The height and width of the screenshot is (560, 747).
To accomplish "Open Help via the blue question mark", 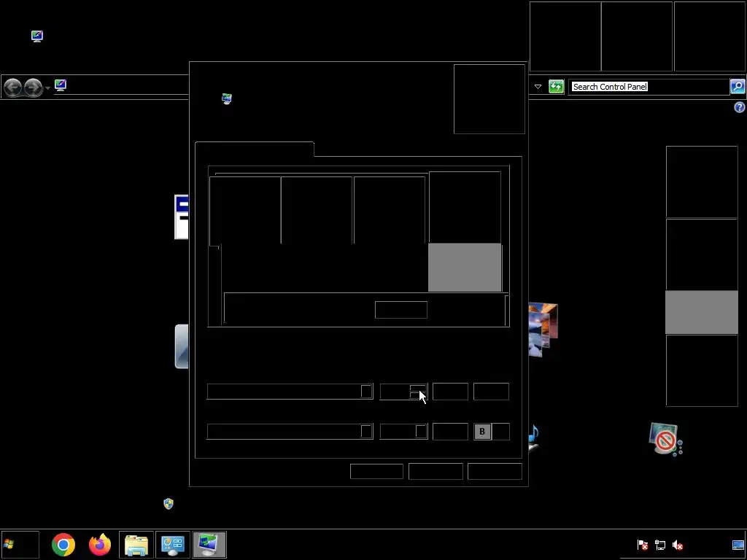I will (x=740, y=108).
